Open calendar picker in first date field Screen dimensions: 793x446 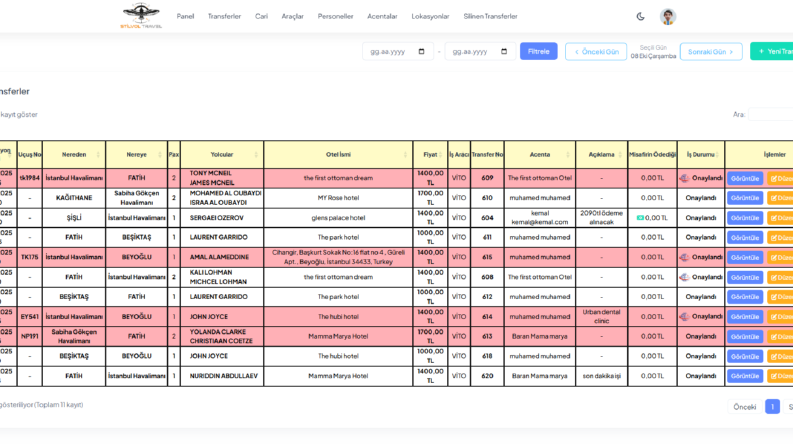pyautogui.click(x=421, y=52)
